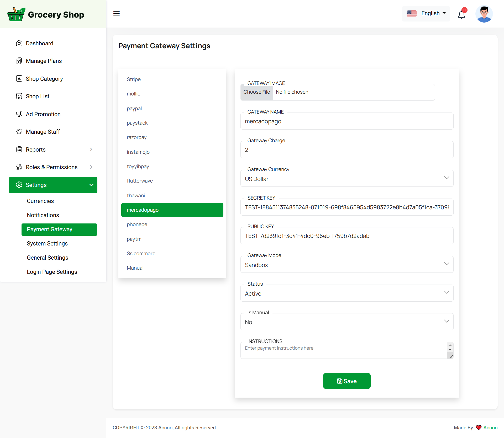Viewport: 504px width, 438px height.
Task: Click the Manage Staff people icon
Action: [x=19, y=132]
